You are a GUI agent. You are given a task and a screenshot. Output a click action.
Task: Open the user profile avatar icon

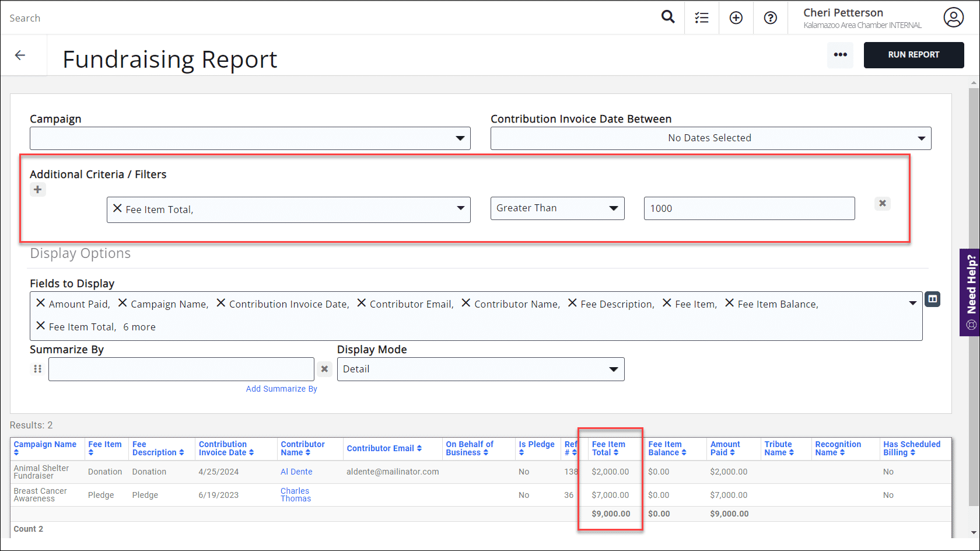click(953, 18)
